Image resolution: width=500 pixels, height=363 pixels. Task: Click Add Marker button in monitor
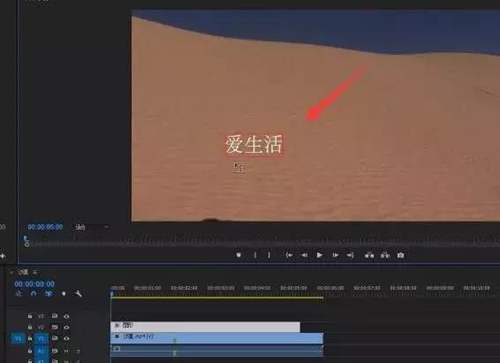pyautogui.click(x=239, y=255)
